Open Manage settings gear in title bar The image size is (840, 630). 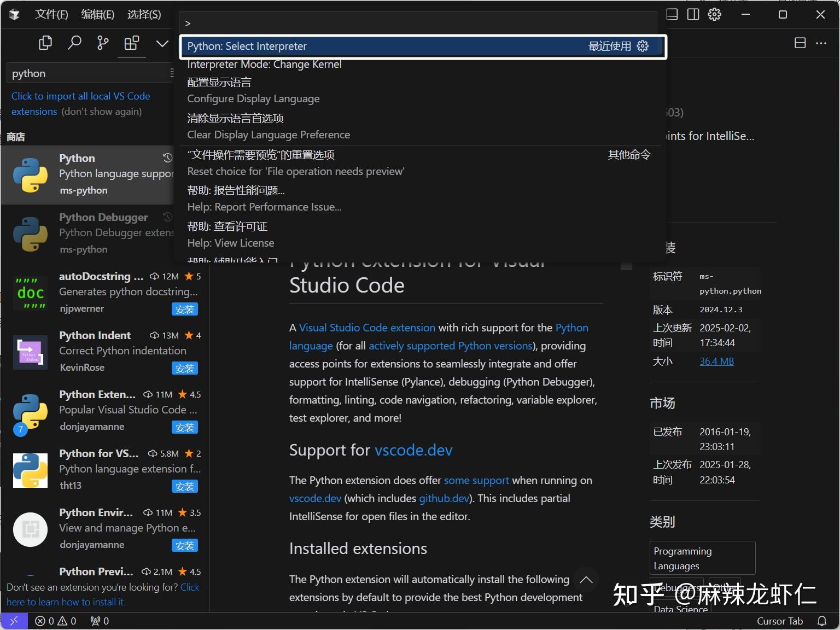pos(714,14)
